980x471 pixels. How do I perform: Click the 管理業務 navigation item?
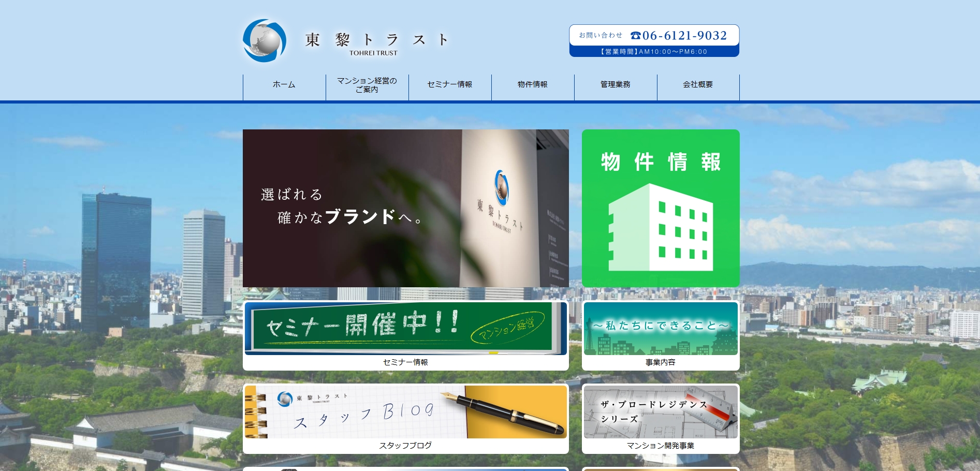tap(615, 84)
